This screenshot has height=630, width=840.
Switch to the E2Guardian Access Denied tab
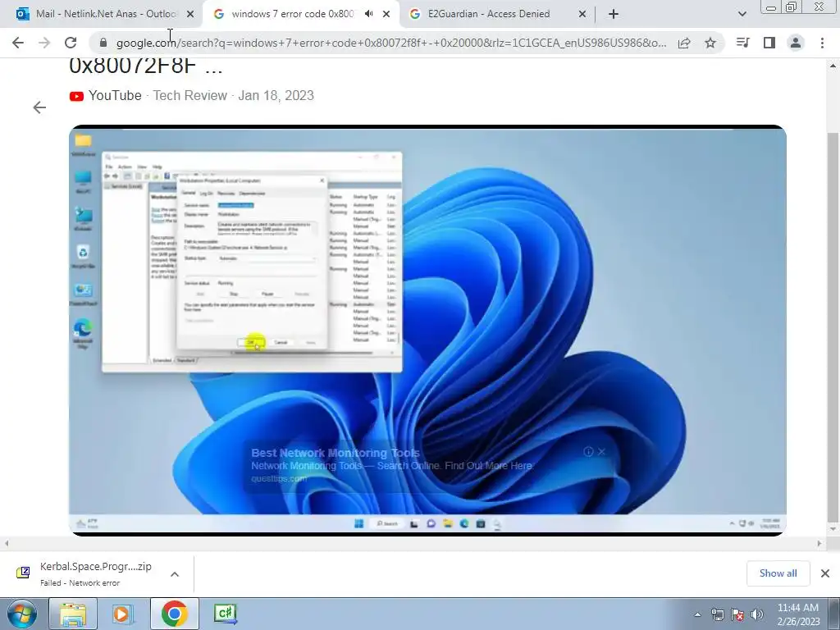(489, 14)
